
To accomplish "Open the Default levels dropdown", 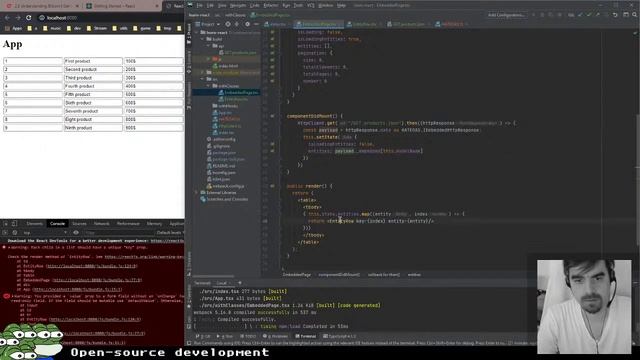I will tap(170, 233).
